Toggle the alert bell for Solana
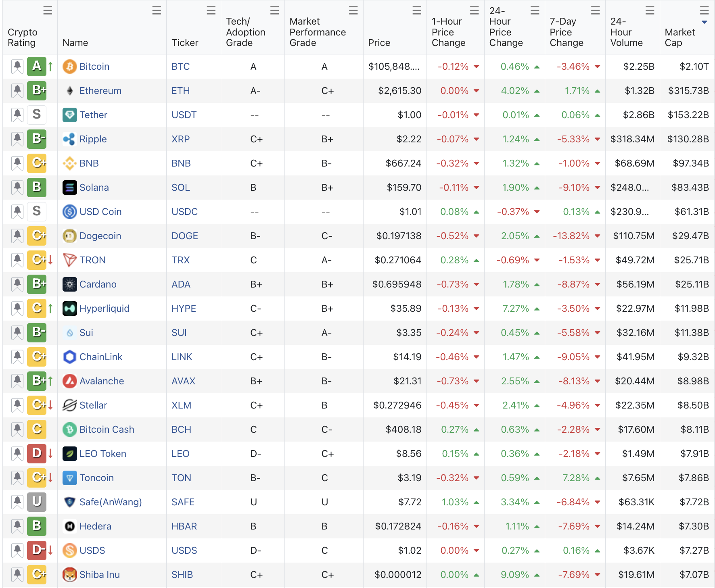Screen dimensions: 715x588 pos(17,188)
